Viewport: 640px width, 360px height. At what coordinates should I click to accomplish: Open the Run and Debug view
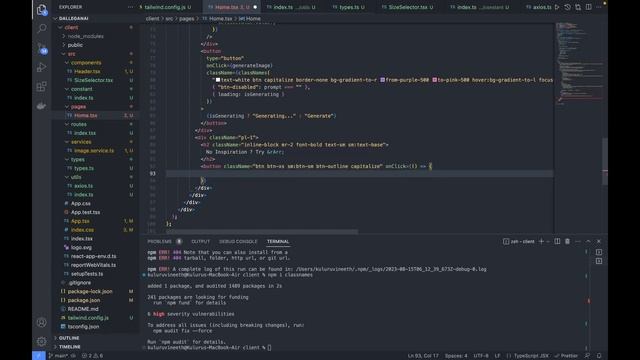coord(42,67)
